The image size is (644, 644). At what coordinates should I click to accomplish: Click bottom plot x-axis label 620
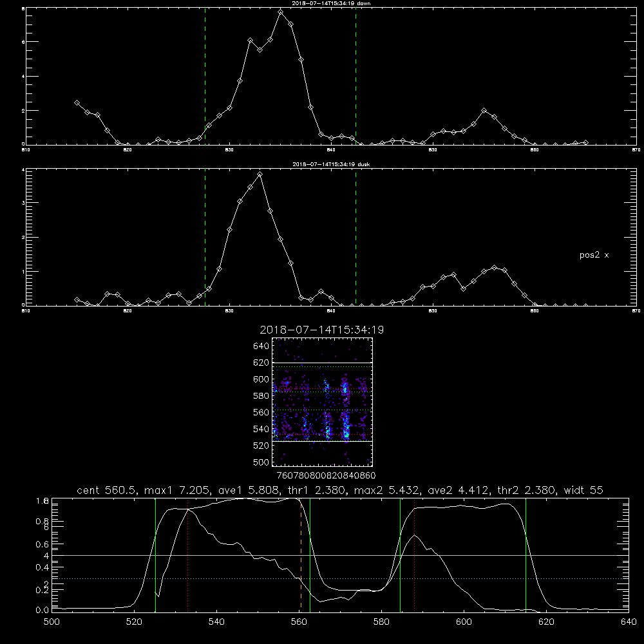546,622
